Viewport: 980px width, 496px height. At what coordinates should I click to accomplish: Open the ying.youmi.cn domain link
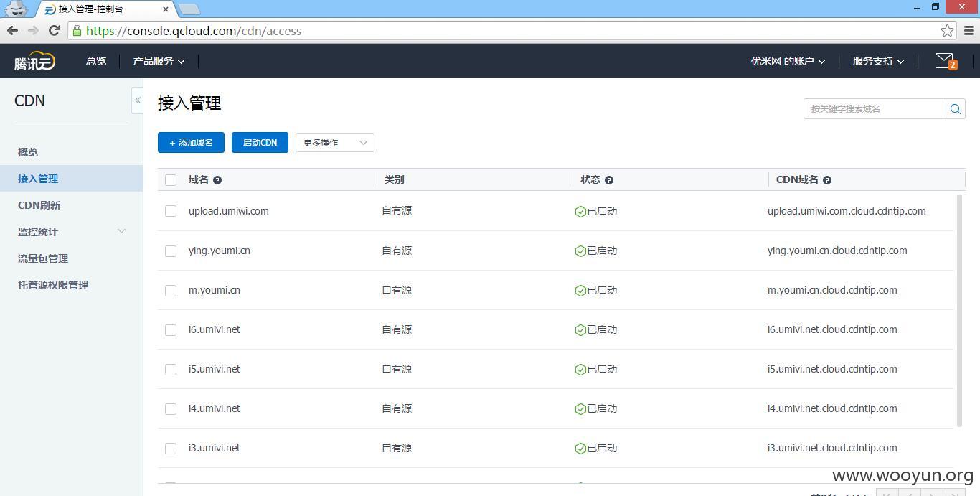pyautogui.click(x=220, y=251)
